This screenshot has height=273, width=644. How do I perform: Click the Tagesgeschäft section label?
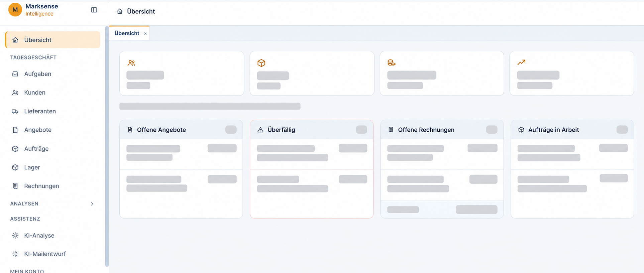(33, 57)
